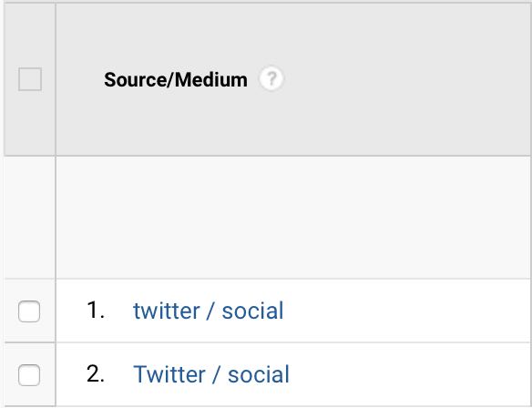Check the box for lowercase twitter / social
Viewport: 532px width, 408px height.
tap(29, 311)
